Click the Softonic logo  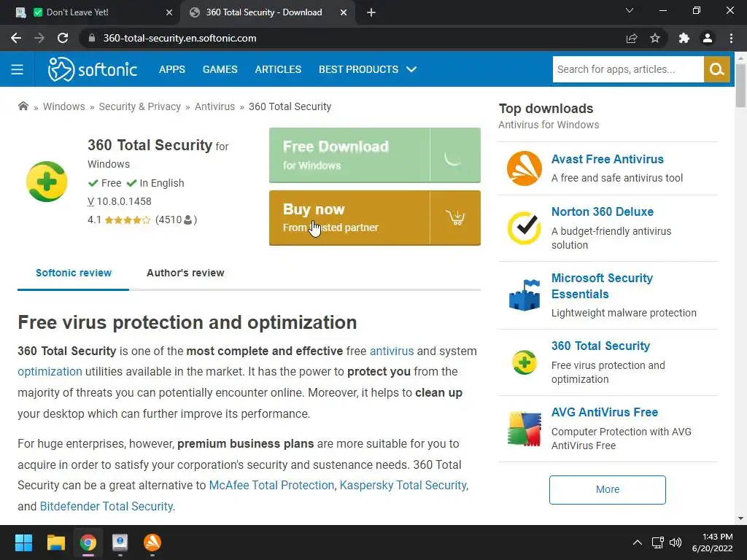[x=93, y=69]
